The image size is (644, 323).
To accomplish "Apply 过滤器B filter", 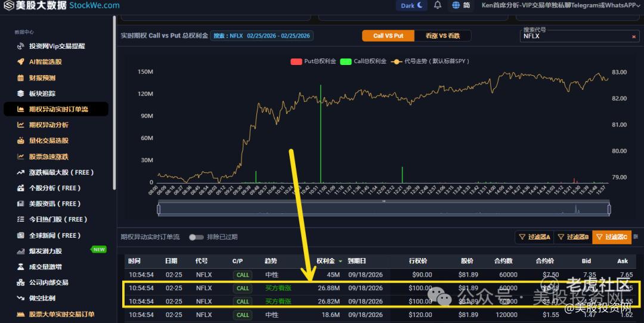I will click(573, 237).
